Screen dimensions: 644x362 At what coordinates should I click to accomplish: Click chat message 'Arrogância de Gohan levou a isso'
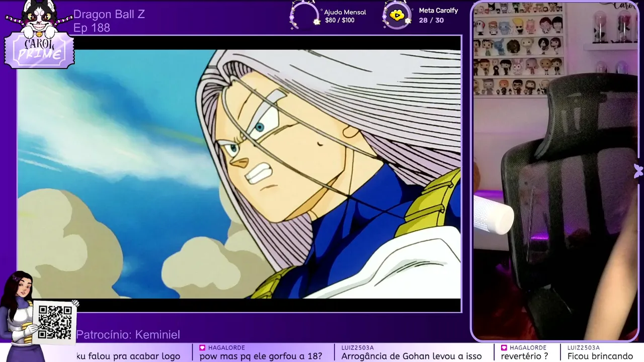[x=412, y=356]
